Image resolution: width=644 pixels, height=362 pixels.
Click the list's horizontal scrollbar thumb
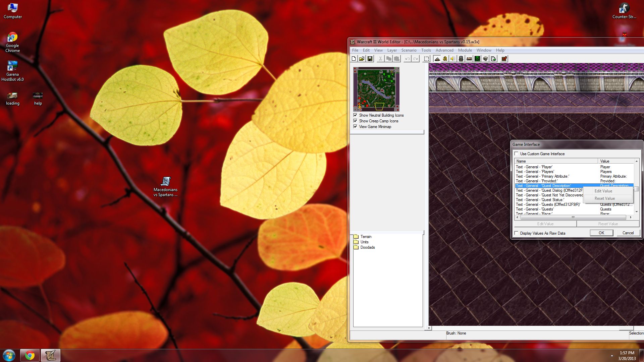pyautogui.click(x=573, y=217)
